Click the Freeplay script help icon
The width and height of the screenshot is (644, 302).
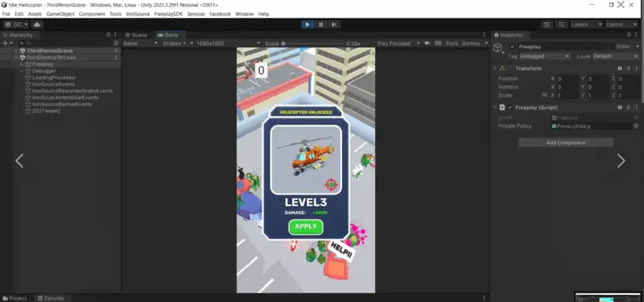click(x=619, y=107)
